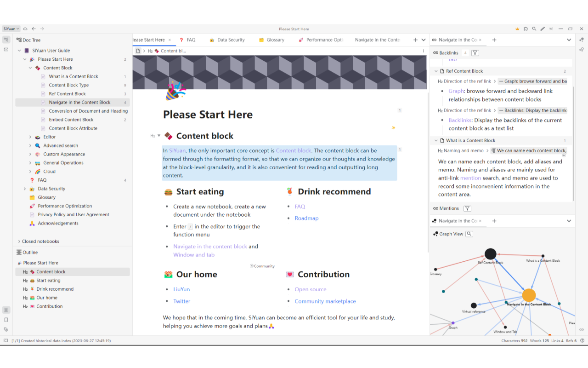Click the status bar dock toggle icon

6,341
